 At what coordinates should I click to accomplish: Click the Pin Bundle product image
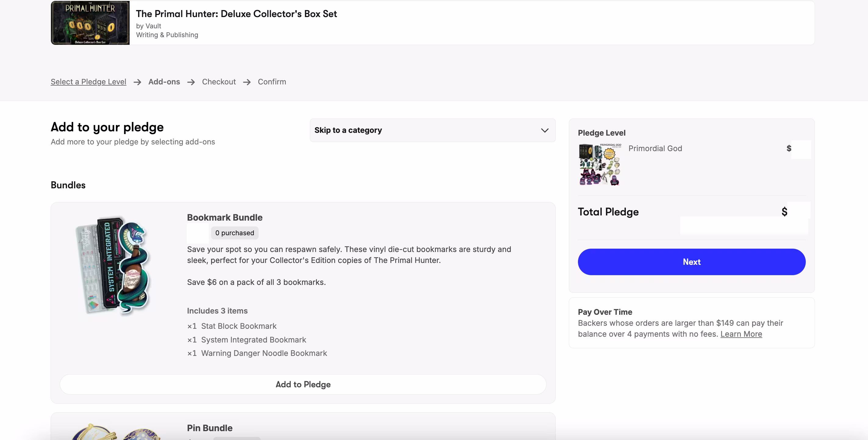point(115,431)
